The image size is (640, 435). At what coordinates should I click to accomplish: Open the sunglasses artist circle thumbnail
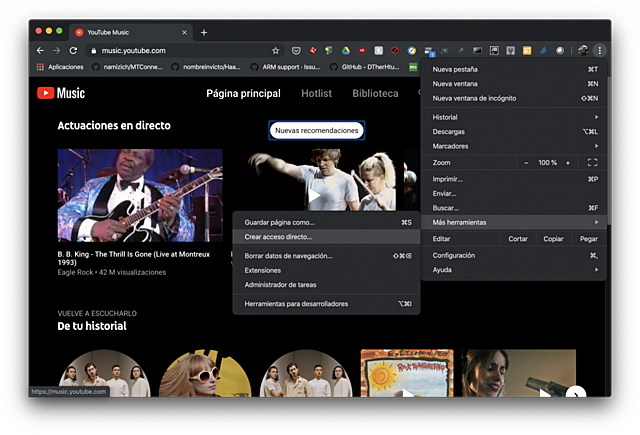click(205, 373)
